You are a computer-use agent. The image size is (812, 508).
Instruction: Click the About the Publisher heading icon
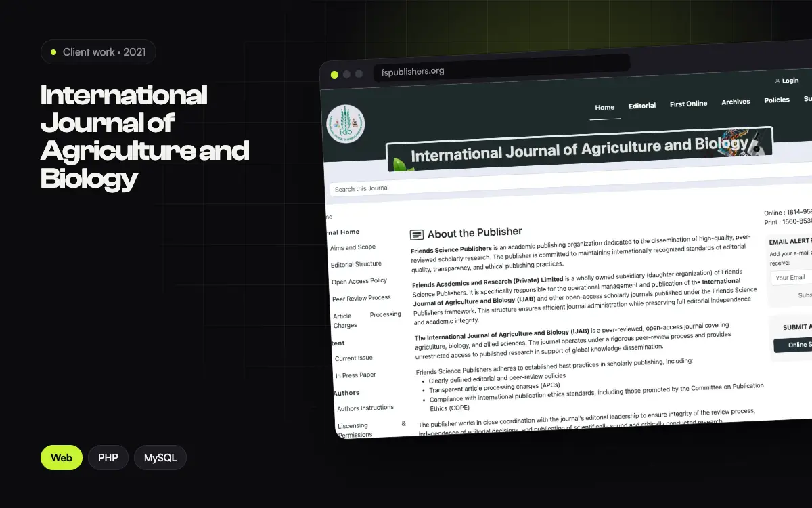click(x=418, y=235)
